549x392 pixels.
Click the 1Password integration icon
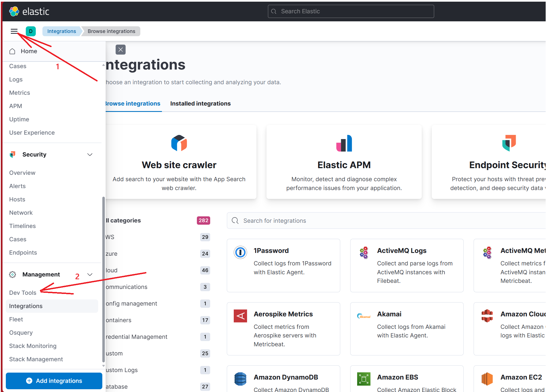[240, 252]
